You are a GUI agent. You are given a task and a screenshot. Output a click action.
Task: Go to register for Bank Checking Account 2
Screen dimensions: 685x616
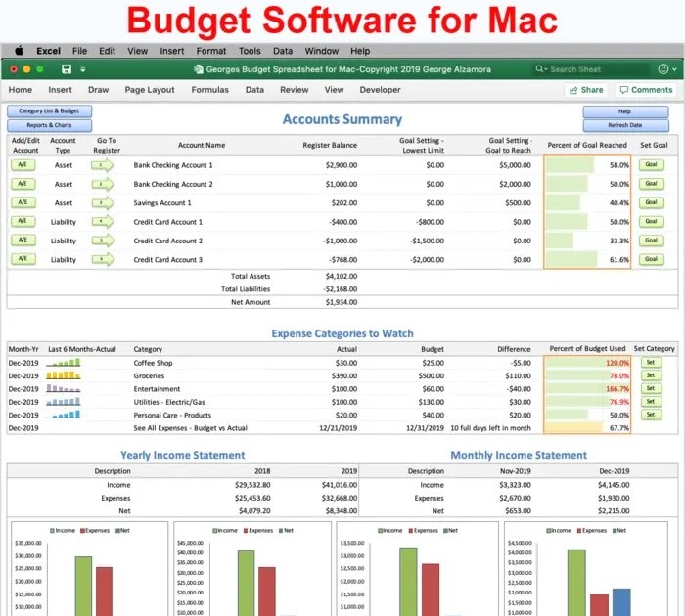pos(103,184)
